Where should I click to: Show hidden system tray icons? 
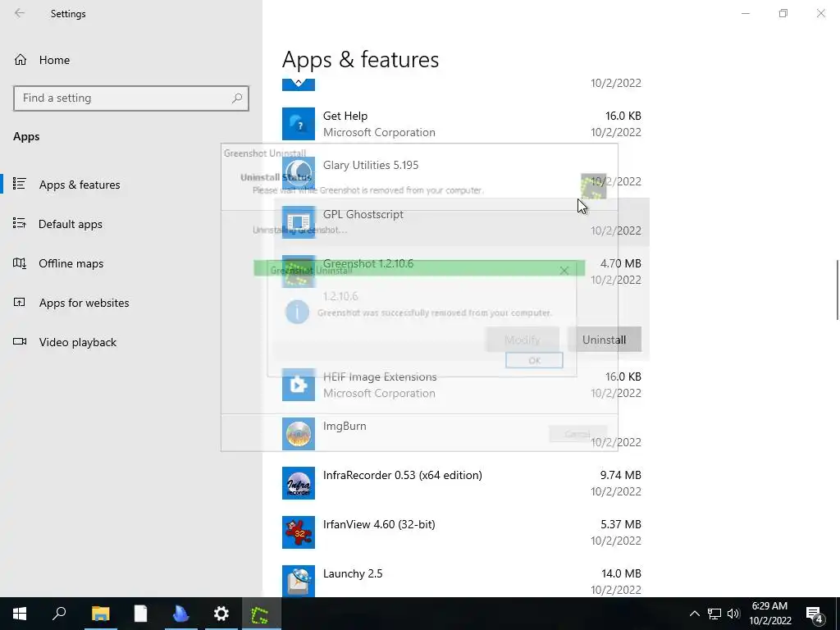coord(694,614)
